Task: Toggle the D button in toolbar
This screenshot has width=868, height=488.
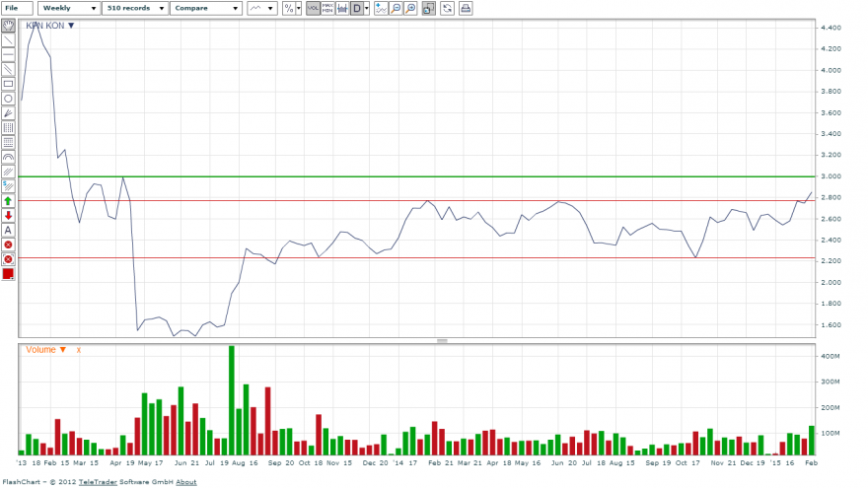Action: coord(356,8)
